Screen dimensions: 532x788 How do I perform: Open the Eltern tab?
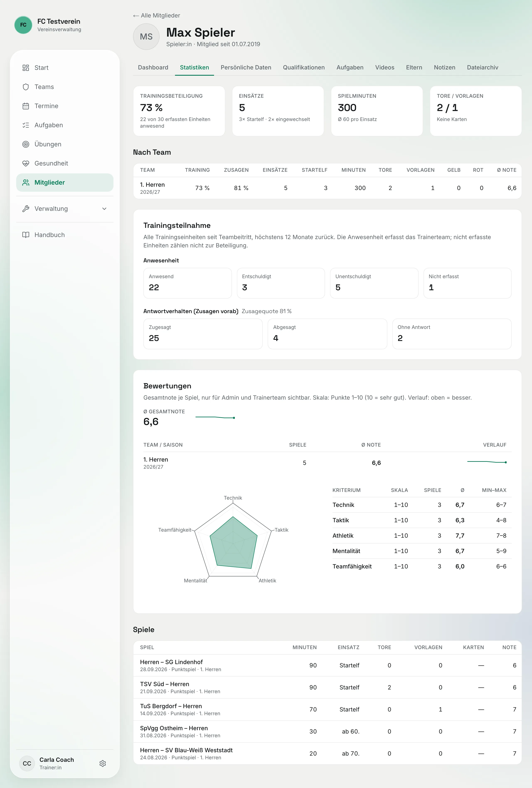[414, 68]
